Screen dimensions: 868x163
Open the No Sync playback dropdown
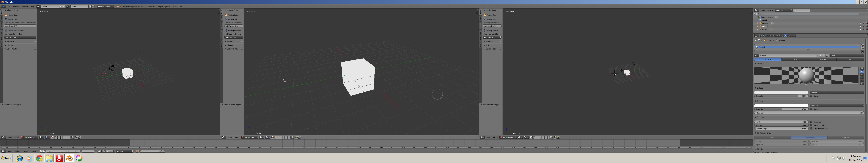point(125,151)
